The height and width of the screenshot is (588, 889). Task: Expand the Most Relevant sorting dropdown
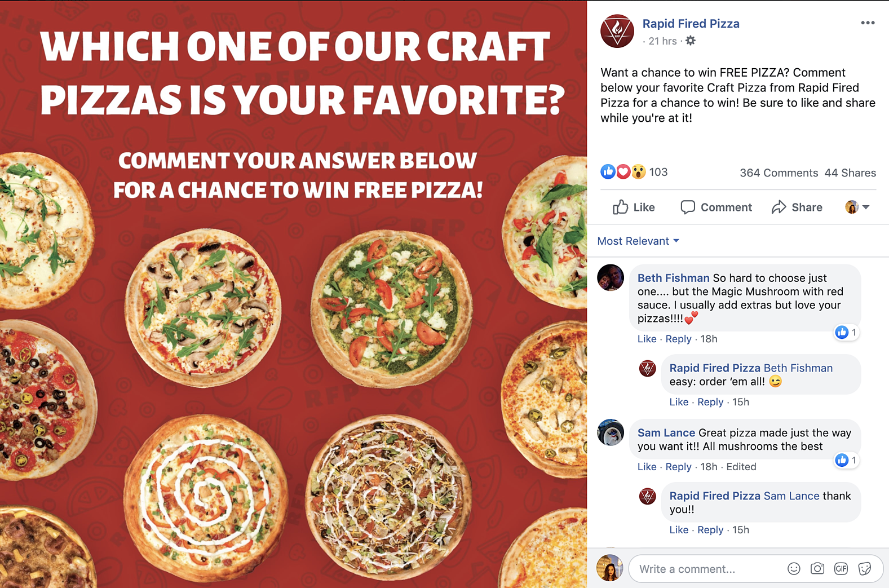638,241
